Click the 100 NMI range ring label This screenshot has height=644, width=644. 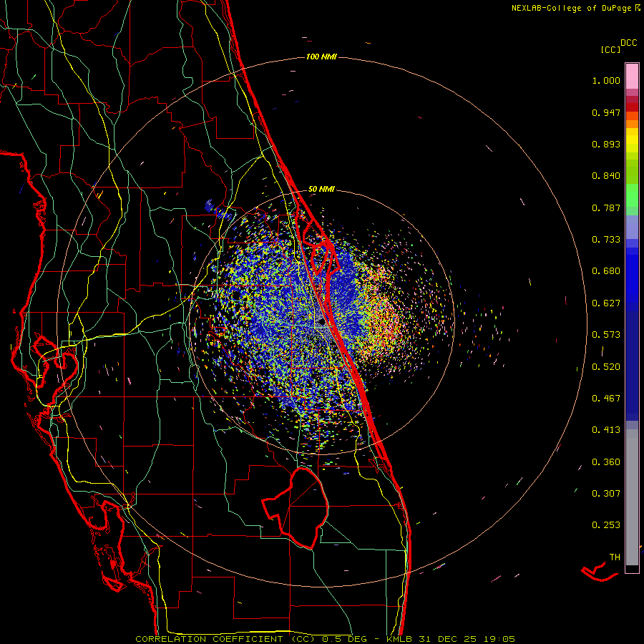point(321,57)
